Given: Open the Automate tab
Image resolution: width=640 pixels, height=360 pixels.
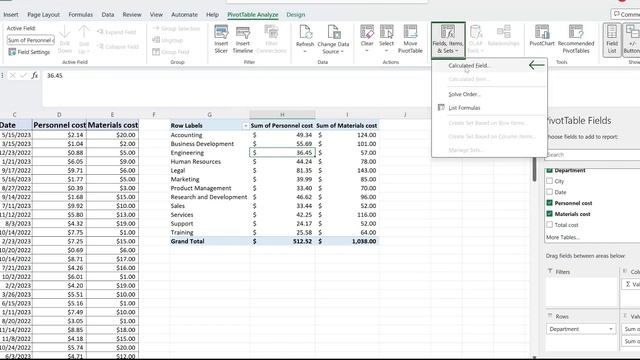Looking at the screenshot, I should 184,15.
